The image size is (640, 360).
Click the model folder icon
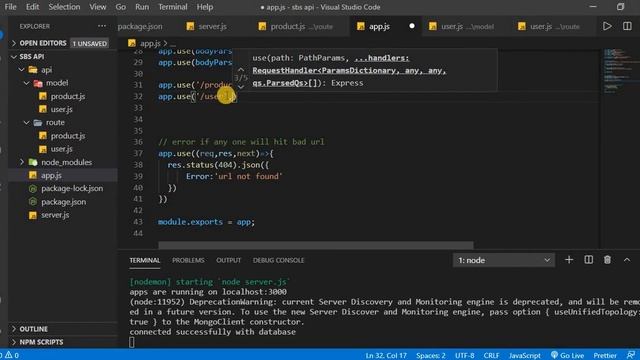38,83
